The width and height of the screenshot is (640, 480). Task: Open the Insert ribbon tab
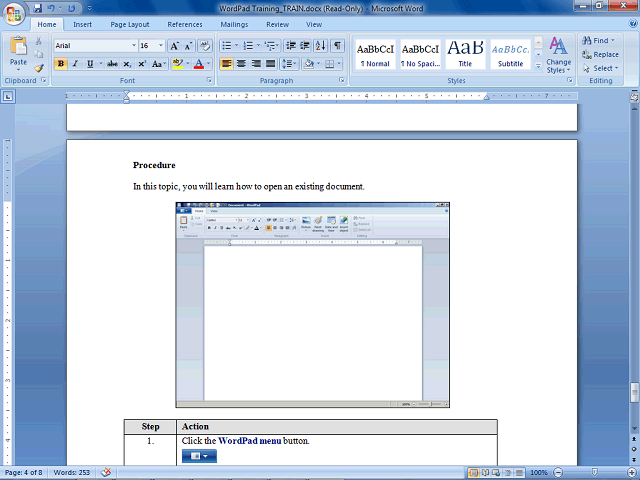click(x=82, y=24)
